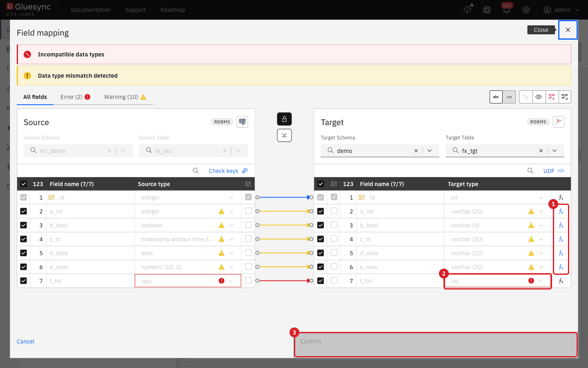Uncheck the source b_bool row checkbox
Image resolution: width=588 pixels, height=368 pixels.
click(x=24, y=225)
